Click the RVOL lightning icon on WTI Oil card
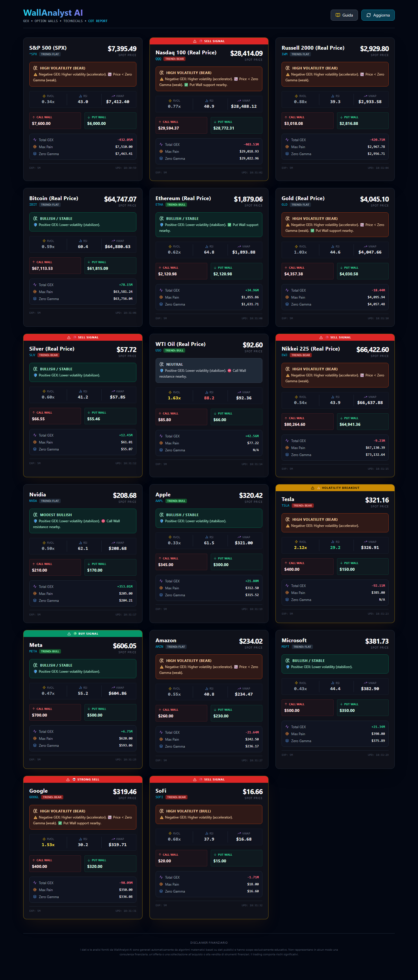 click(170, 392)
